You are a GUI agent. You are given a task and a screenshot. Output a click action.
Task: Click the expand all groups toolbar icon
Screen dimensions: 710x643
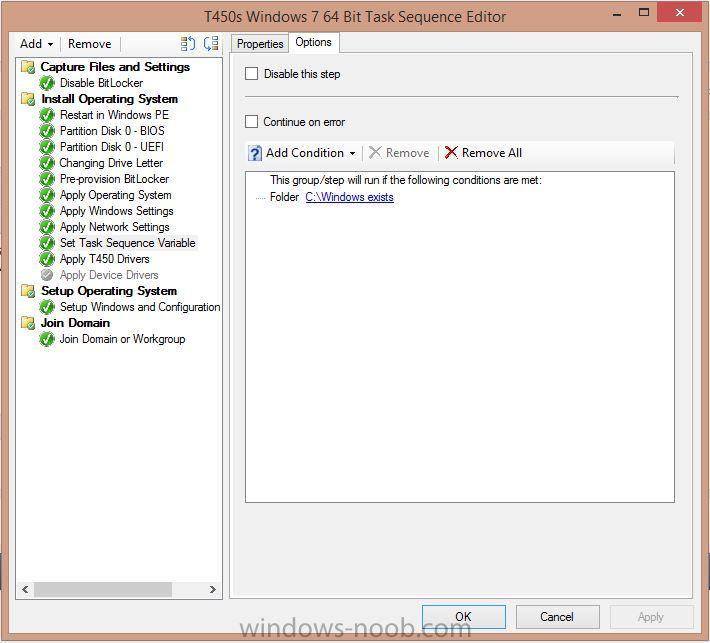pyautogui.click(x=188, y=43)
